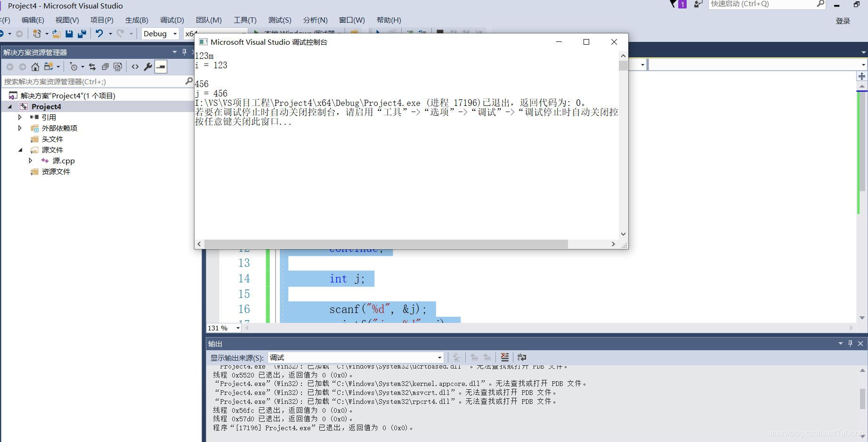This screenshot has height=442, width=868.
Task: Pin the Output panel
Action: (850, 344)
